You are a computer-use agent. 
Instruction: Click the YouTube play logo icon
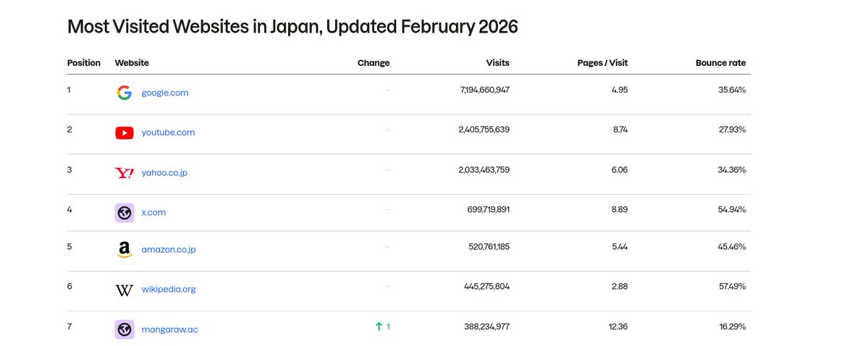[125, 133]
